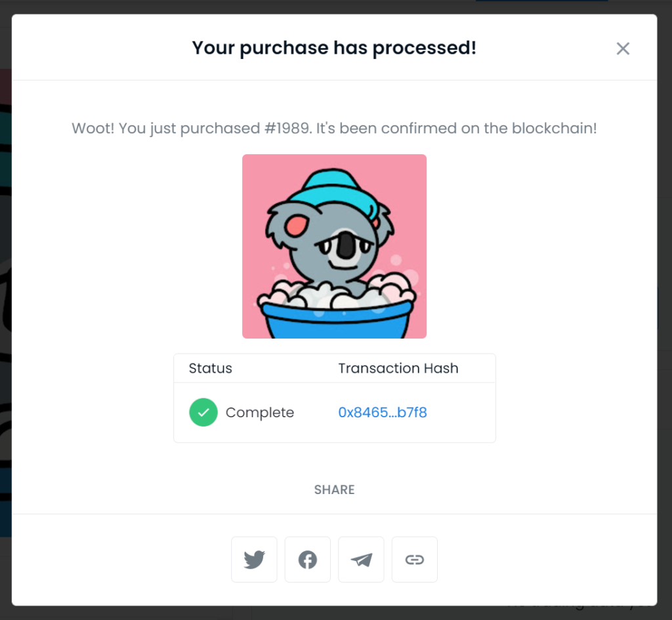The image size is (672, 620).
Task: Click the dark overlay below the dialog
Action: click(x=334, y=613)
